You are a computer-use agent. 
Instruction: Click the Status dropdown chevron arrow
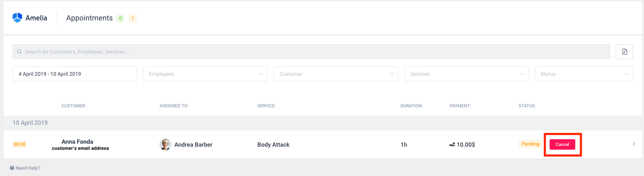tap(627, 74)
